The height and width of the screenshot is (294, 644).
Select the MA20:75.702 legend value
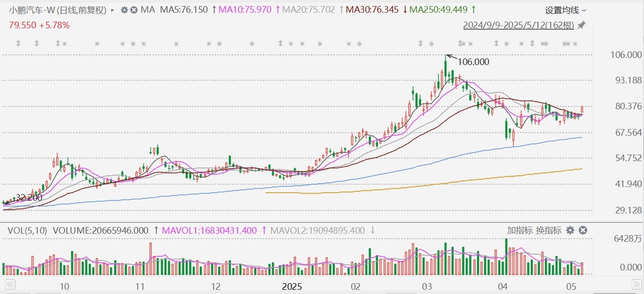(x=309, y=9)
